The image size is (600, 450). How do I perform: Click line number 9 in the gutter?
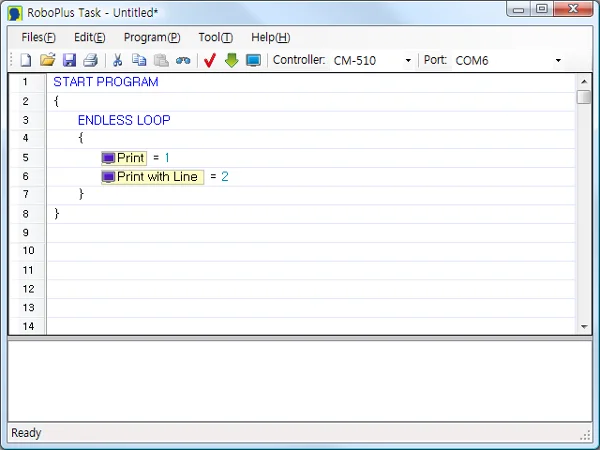[x=26, y=232]
